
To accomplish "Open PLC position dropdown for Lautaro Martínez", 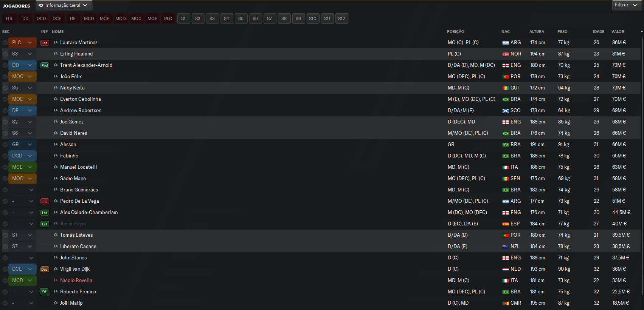I will [22, 43].
